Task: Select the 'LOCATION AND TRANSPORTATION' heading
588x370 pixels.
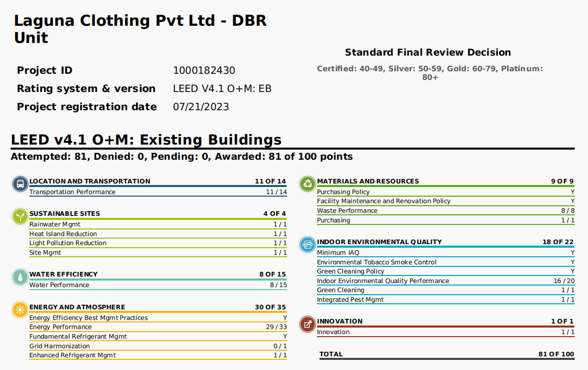Action: click(89, 181)
